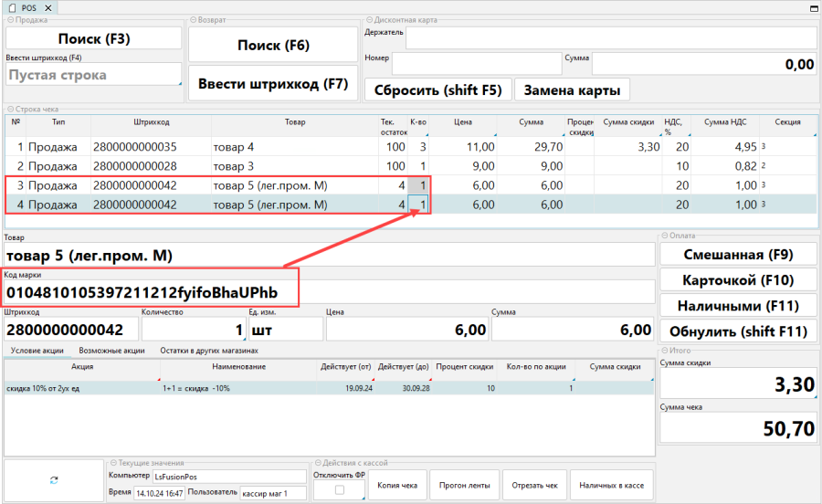Click Карточкой (F10) button
Viewport: 822px width, 504px height.
[x=737, y=279]
